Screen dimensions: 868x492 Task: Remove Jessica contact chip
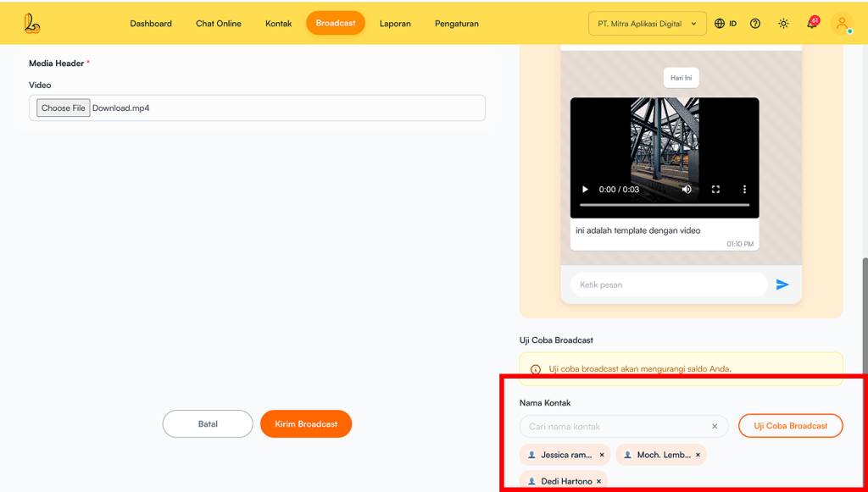602,455
